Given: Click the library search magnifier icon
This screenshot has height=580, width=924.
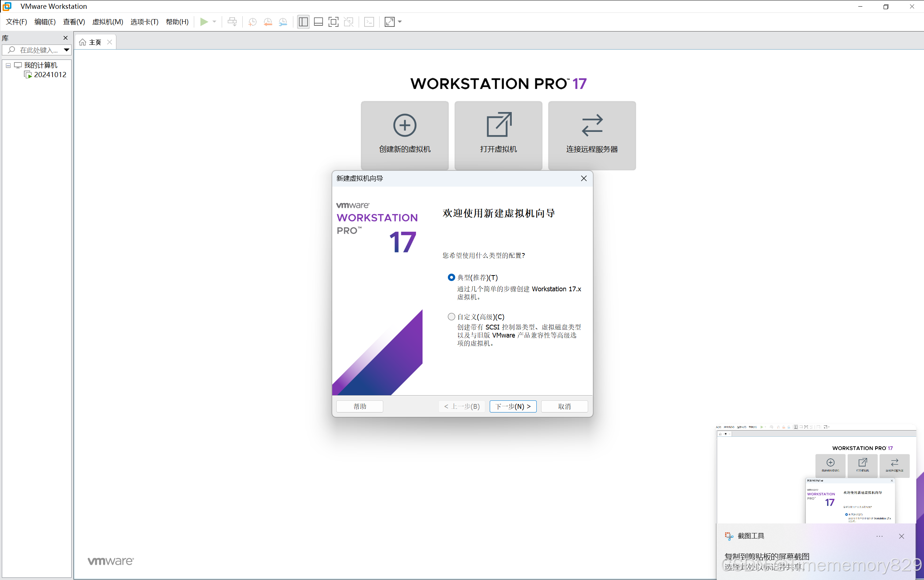Looking at the screenshot, I should click(x=11, y=50).
